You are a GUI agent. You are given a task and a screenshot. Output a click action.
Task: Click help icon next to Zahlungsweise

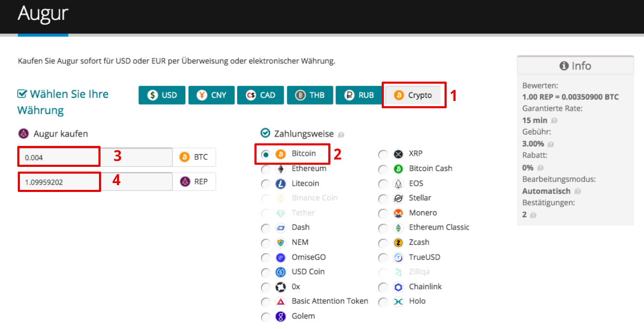341,134
